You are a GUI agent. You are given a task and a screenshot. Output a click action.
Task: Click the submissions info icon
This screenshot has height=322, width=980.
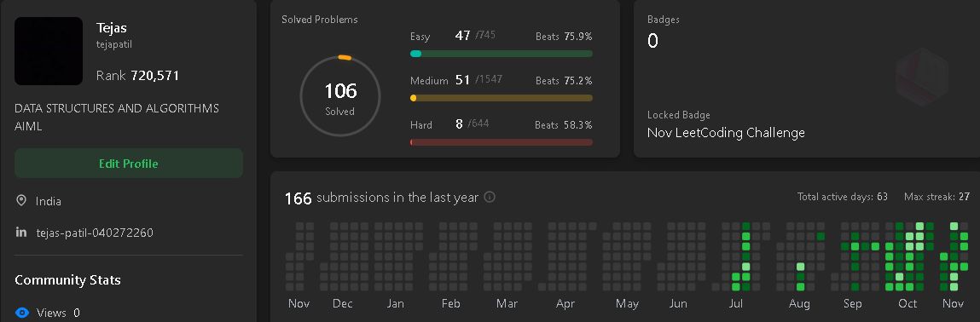tap(490, 197)
